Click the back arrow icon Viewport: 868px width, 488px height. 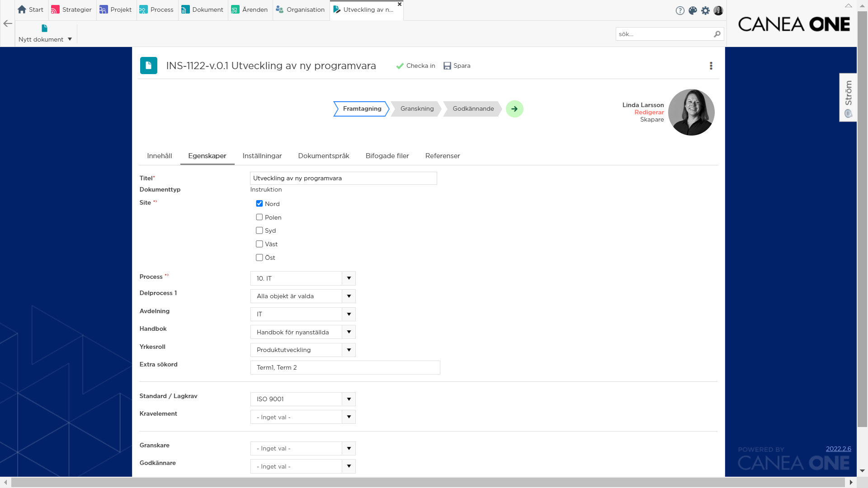8,23
